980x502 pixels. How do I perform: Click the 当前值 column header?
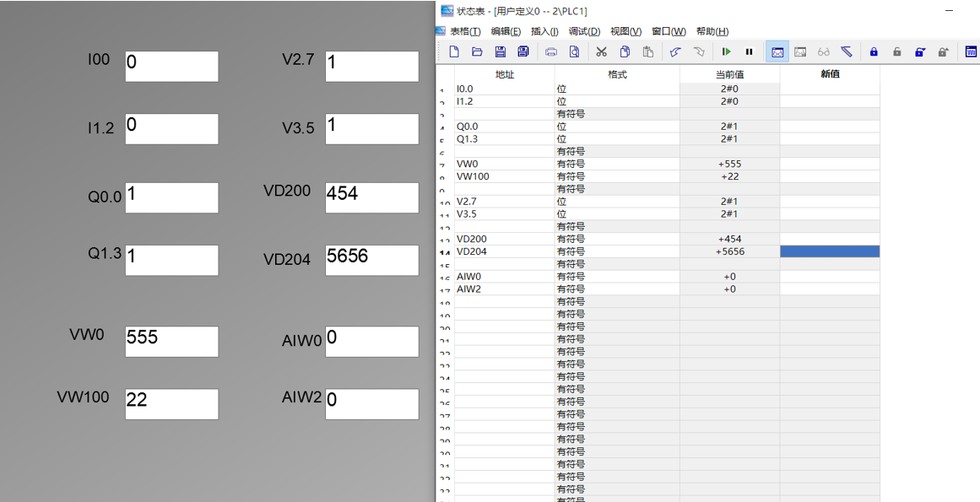[729, 74]
